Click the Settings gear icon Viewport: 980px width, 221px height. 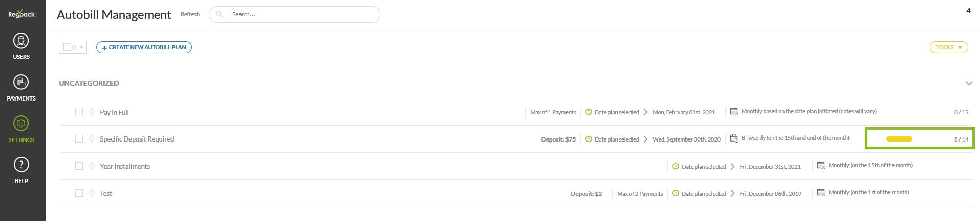pyautogui.click(x=21, y=124)
